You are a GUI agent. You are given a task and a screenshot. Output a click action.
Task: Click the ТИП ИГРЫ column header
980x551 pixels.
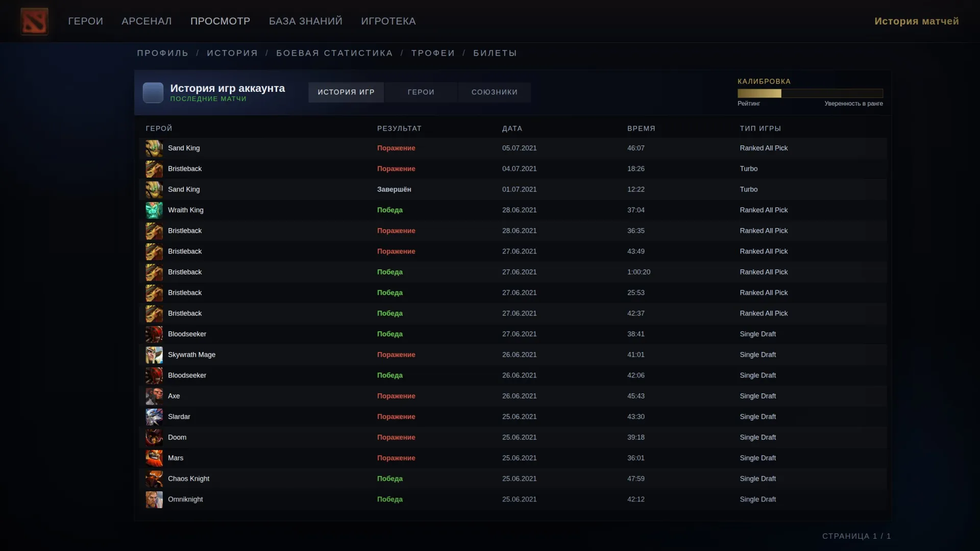(761, 129)
